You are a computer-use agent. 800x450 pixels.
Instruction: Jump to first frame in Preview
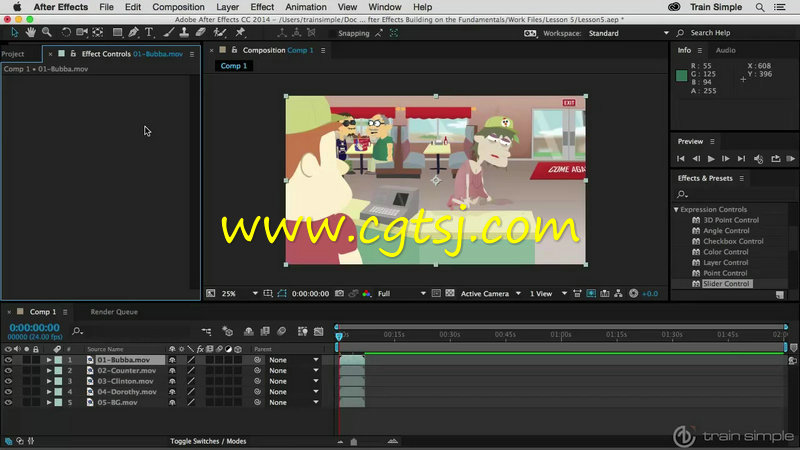[681, 159]
